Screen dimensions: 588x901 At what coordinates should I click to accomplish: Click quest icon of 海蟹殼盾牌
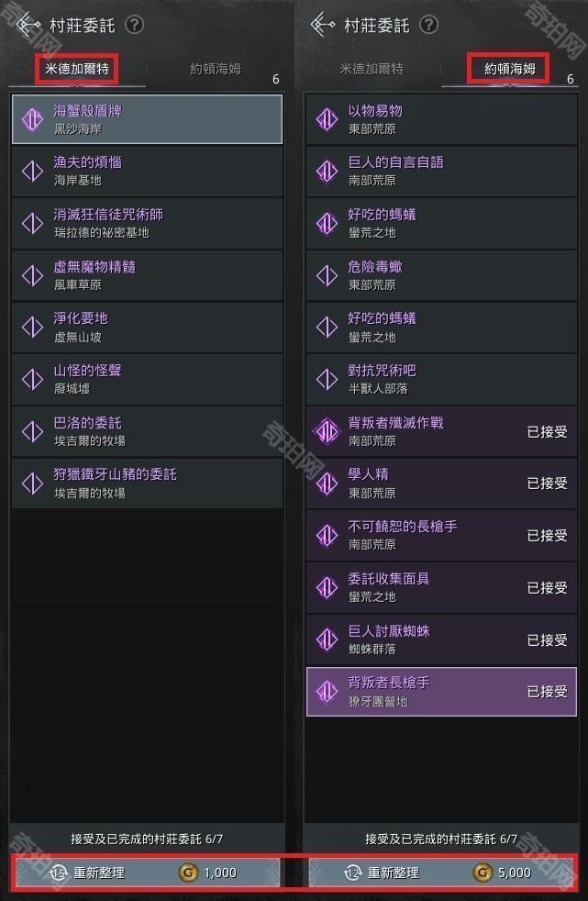(32, 119)
